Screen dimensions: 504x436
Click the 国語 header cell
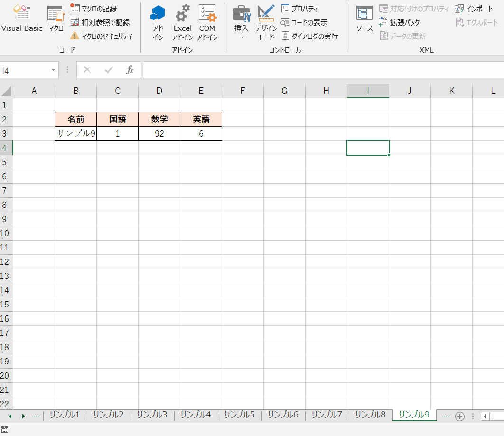point(118,119)
